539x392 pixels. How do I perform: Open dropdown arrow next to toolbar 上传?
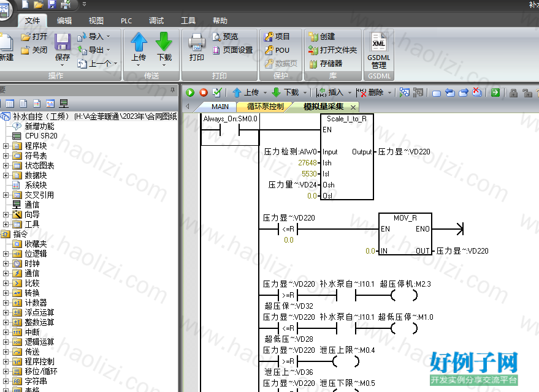tap(265, 92)
